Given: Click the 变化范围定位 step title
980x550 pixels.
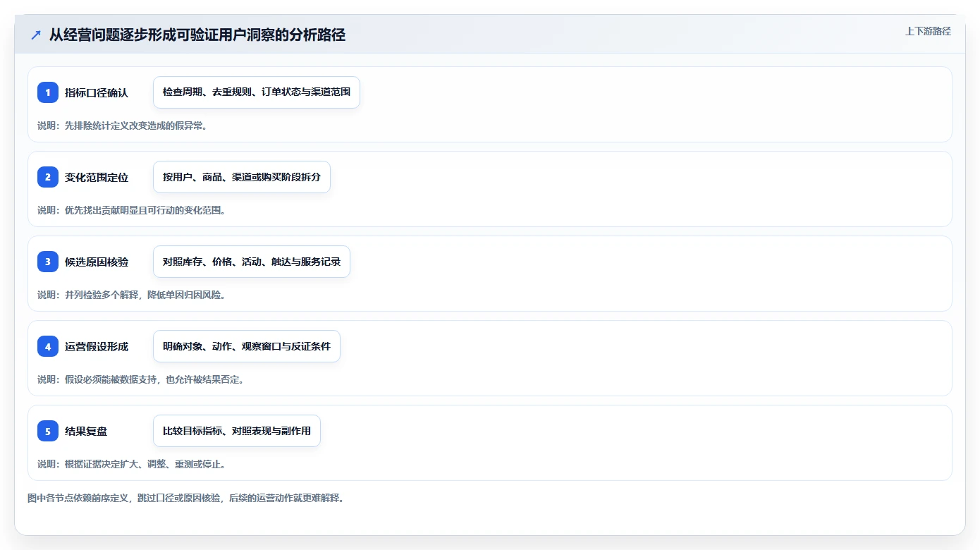Looking at the screenshot, I should pos(97,177).
